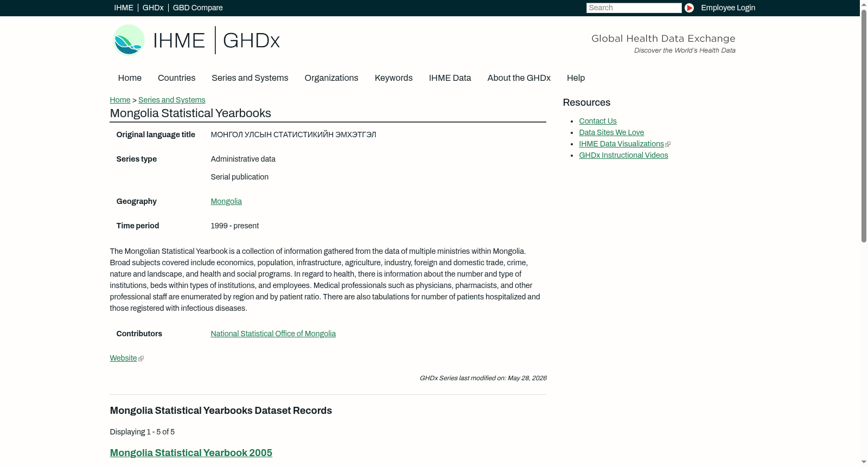Click 'Global Health Data Exchange' header text
This screenshot has width=868, height=467.
[x=663, y=39]
